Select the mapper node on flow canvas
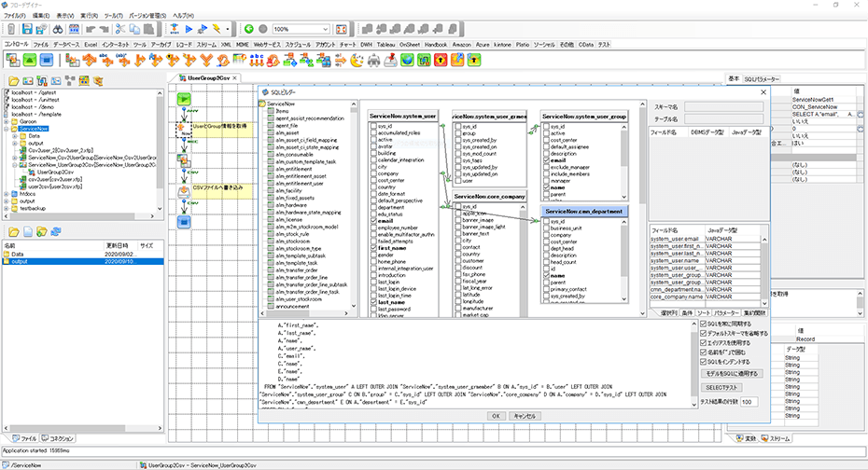 point(184,160)
